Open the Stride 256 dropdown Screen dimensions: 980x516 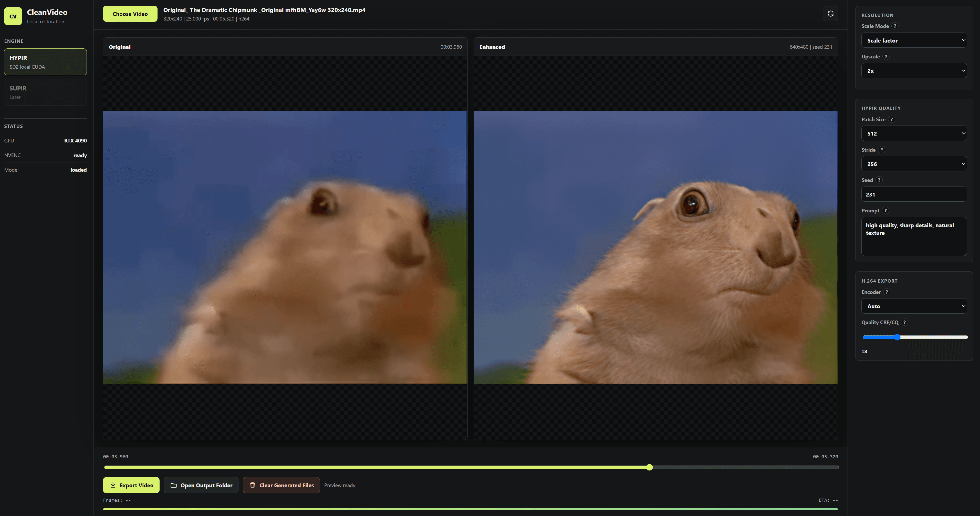coord(914,164)
